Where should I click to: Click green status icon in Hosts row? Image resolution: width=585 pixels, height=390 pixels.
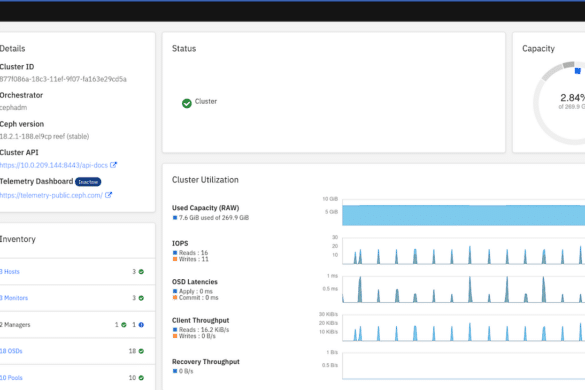(141, 272)
